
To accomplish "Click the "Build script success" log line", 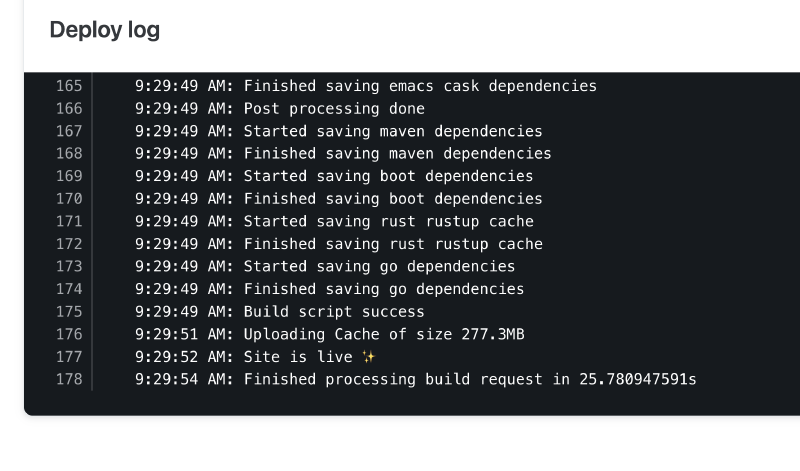I will [x=280, y=312].
